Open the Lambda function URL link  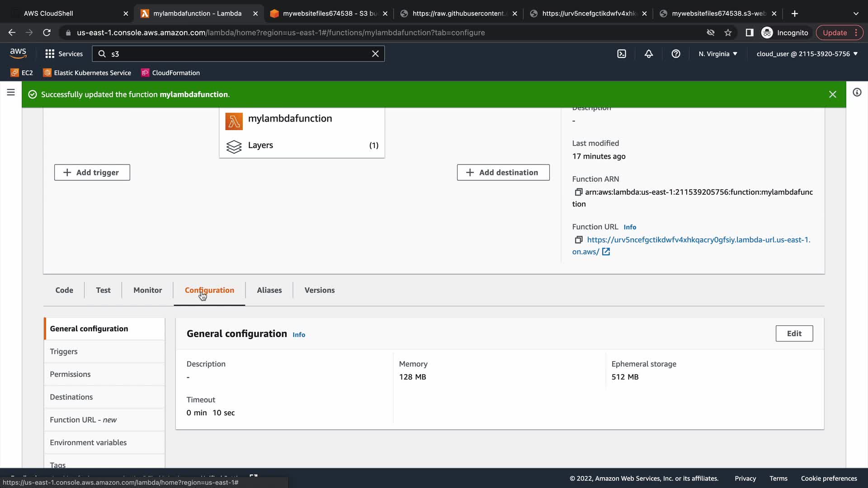(x=698, y=240)
